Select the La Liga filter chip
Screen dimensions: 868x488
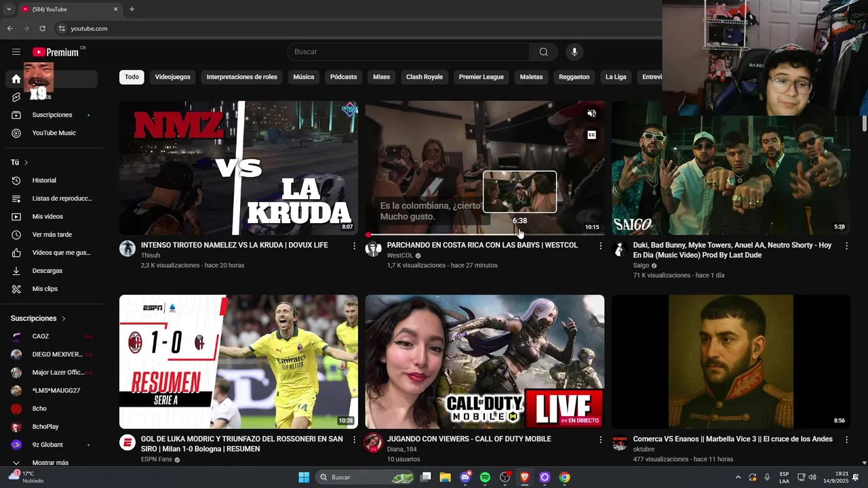click(x=616, y=77)
